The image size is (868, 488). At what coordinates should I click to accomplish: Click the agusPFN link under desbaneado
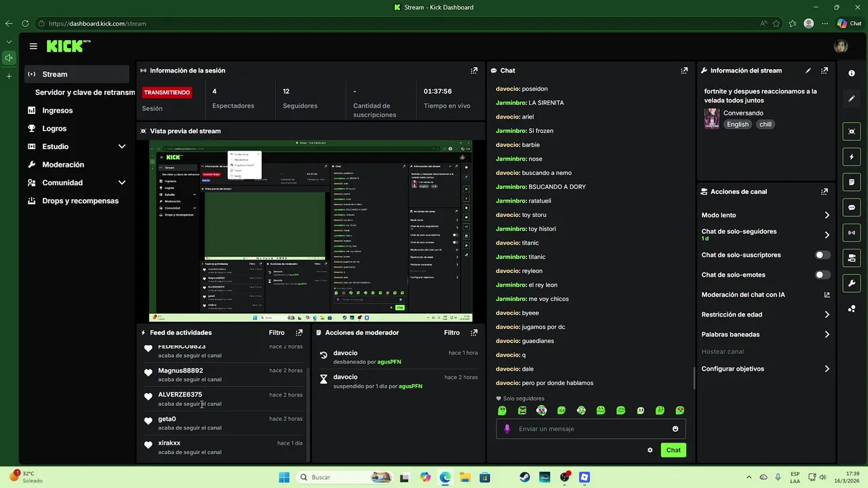pyautogui.click(x=390, y=362)
